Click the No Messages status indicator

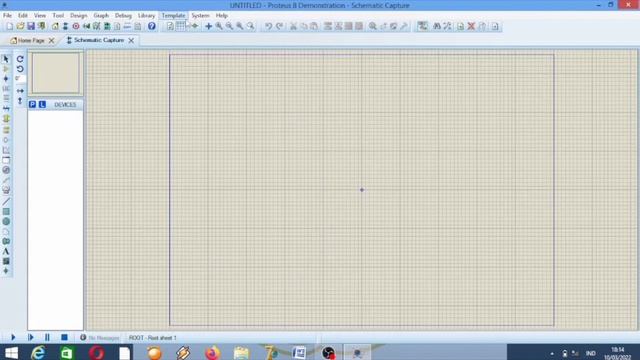pyautogui.click(x=100, y=338)
